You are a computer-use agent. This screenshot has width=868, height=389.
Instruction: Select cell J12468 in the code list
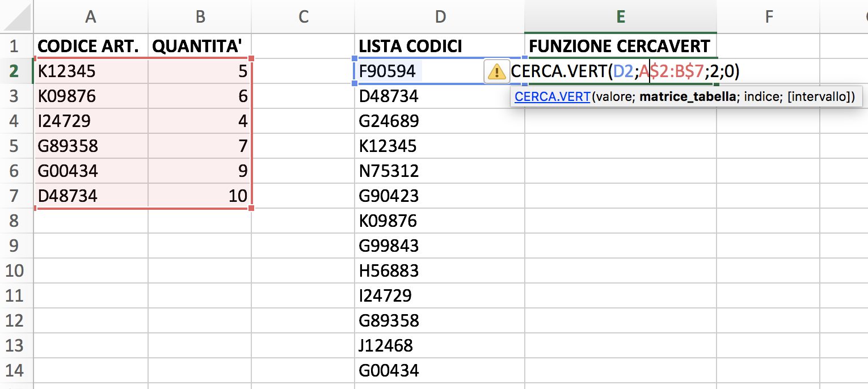pos(440,345)
